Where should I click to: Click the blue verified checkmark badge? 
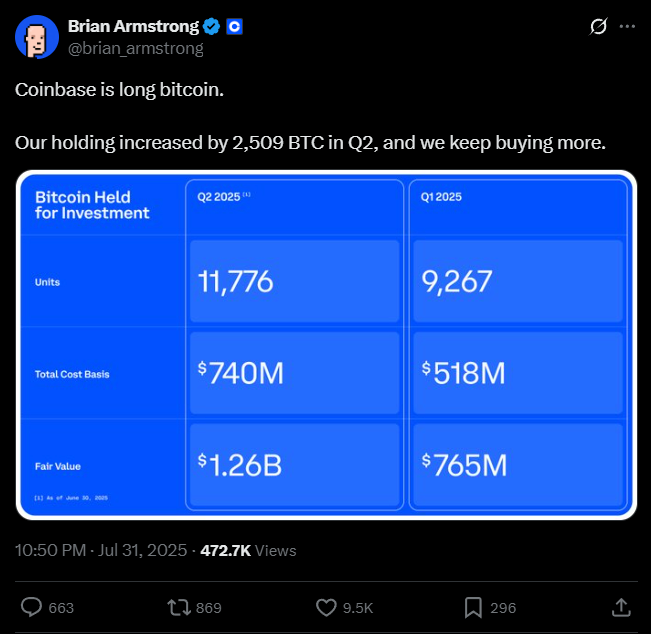click(211, 27)
